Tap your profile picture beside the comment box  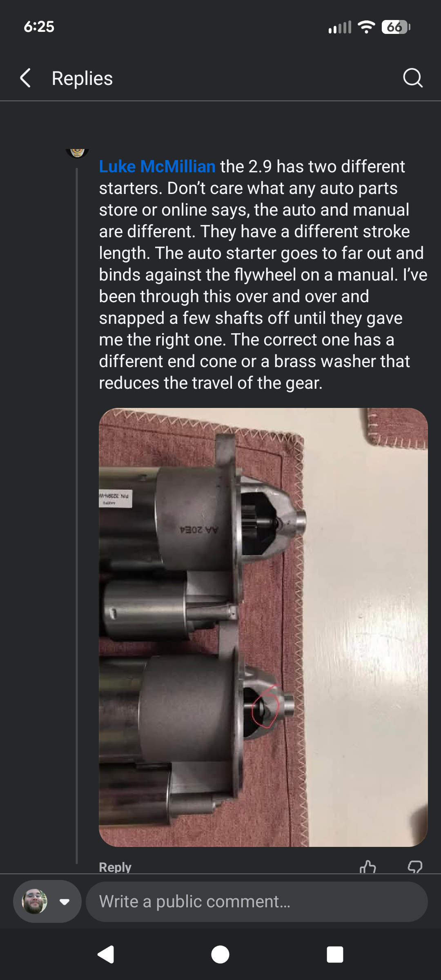coord(35,901)
